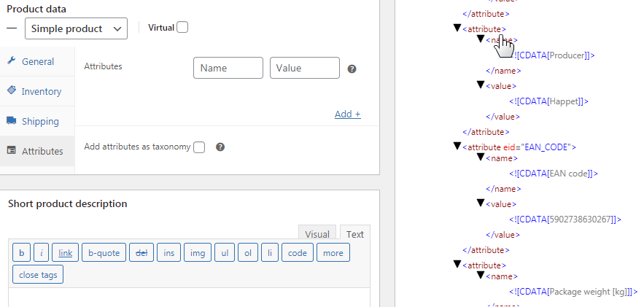
Task: Enable the Virtual checkbox
Action: click(x=182, y=28)
